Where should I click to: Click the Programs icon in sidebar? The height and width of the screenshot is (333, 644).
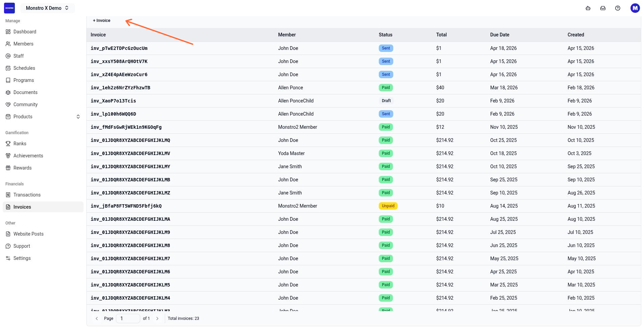click(x=8, y=80)
